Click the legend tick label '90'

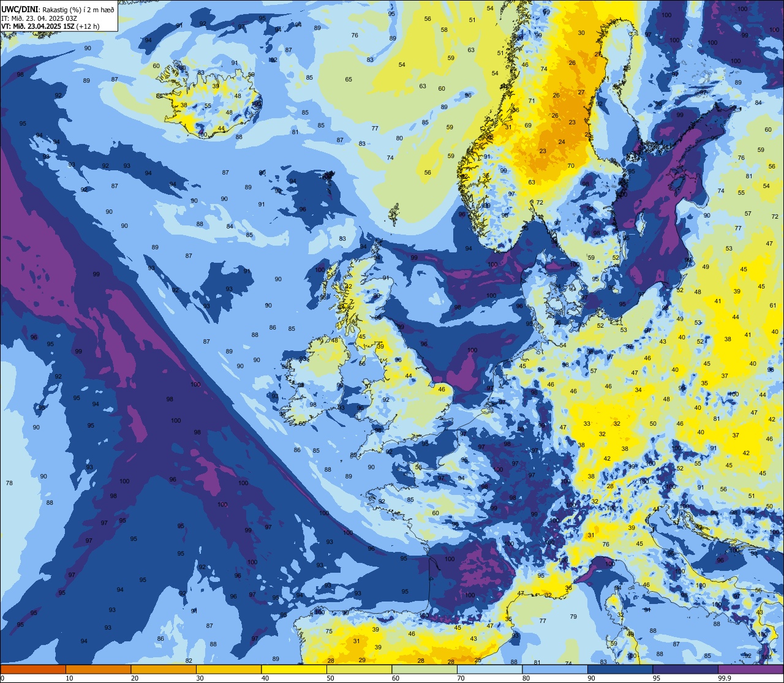coord(591,678)
